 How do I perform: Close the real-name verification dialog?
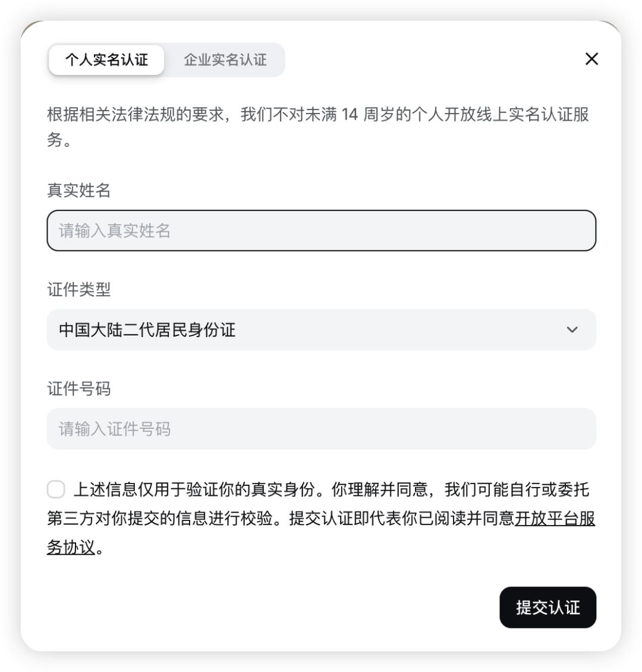pos(591,59)
